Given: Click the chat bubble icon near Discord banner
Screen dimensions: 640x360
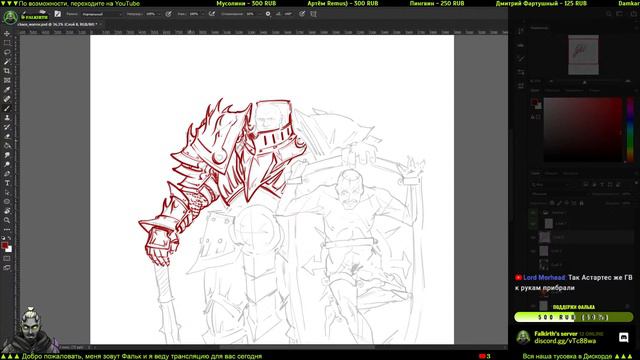Looking at the screenshot, I should click(x=623, y=337).
